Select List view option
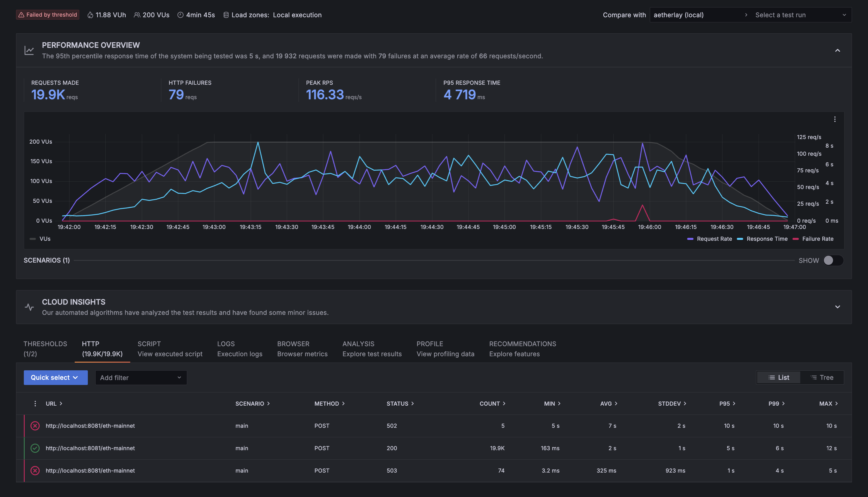The width and height of the screenshot is (868, 497). (779, 377)
